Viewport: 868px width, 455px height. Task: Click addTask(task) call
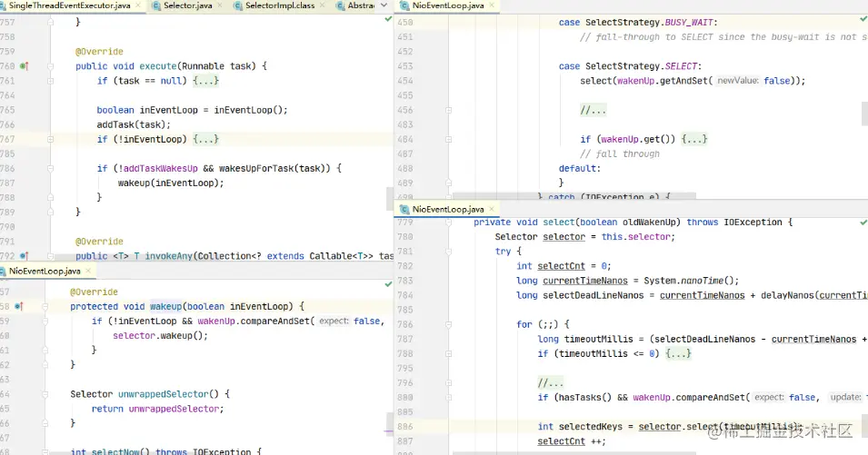click(x=134, y=124)
